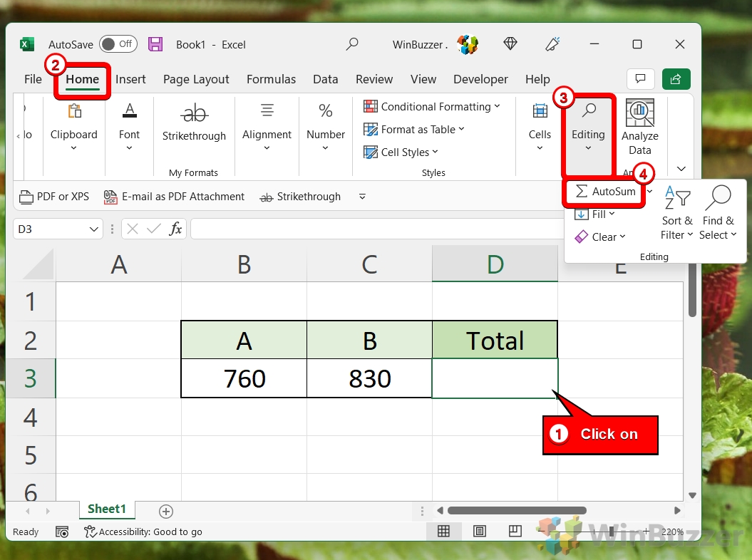Open Find & Select options
Image resolution: width=752 pixels, height=560 pixels.
(x=718, y=213)
